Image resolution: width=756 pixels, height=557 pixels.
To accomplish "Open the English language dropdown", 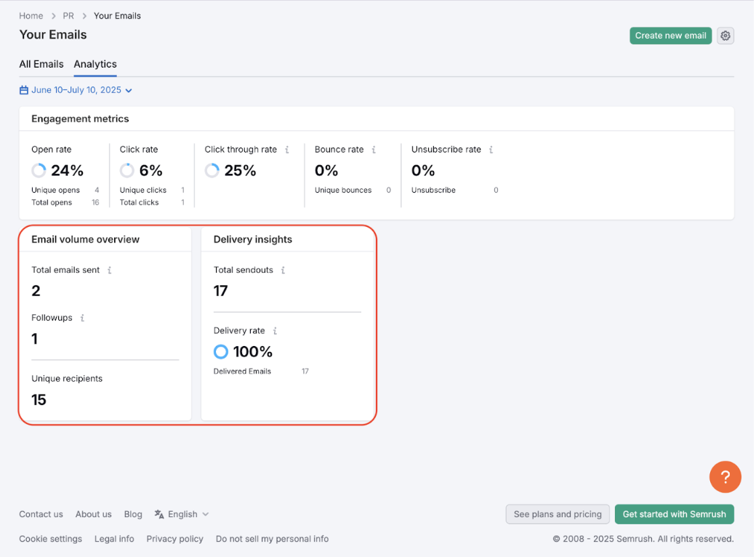I will (x=182, y=514).
